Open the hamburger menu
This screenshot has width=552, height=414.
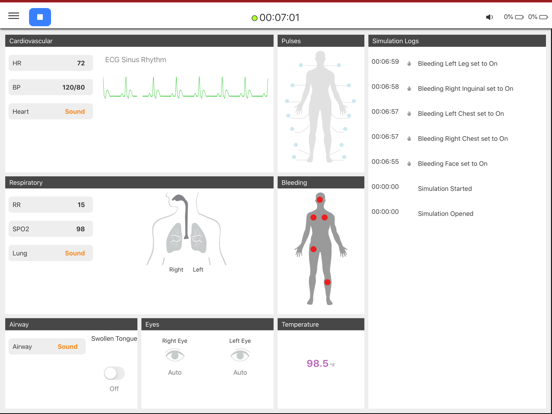14,16
